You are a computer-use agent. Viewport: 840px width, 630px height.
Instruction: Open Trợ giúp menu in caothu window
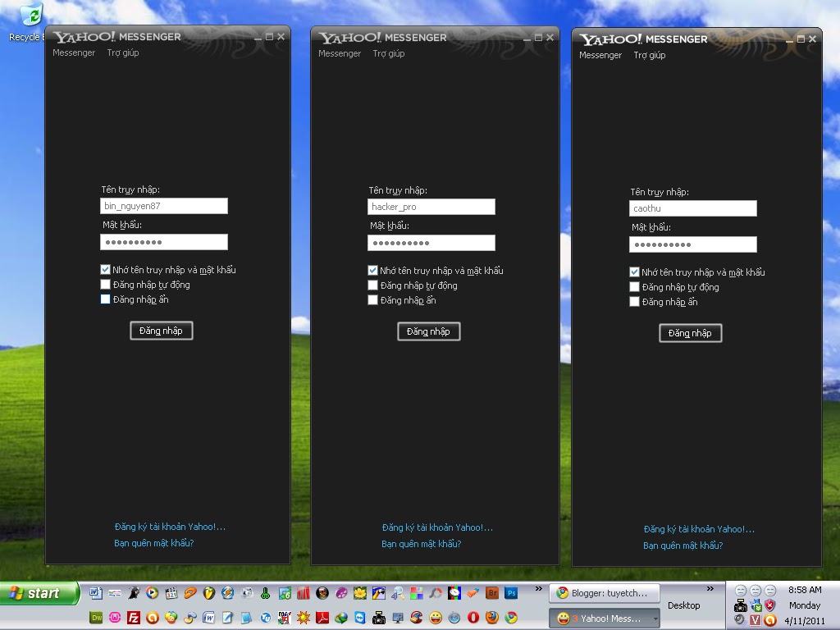[650, 55]
